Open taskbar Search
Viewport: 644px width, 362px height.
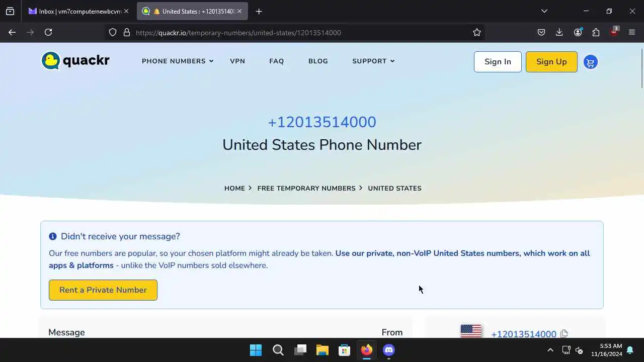tap(278, 350)
